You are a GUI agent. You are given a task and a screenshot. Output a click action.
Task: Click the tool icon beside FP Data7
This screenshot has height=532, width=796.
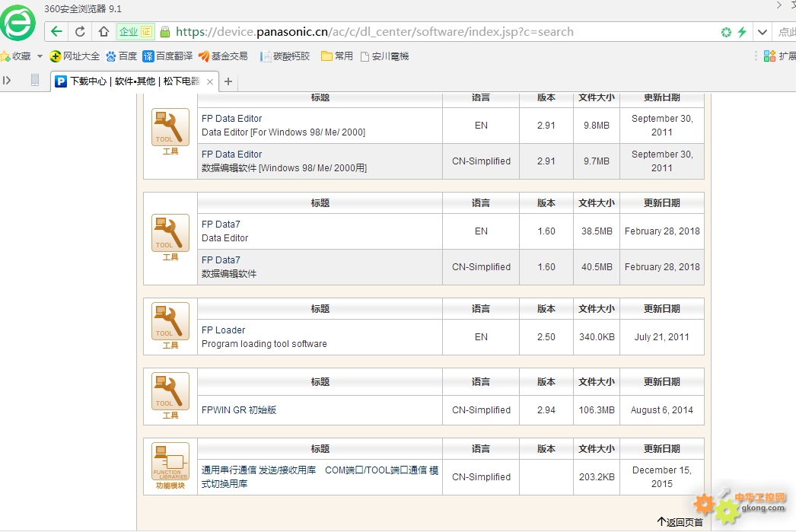[x=170, y=233]
